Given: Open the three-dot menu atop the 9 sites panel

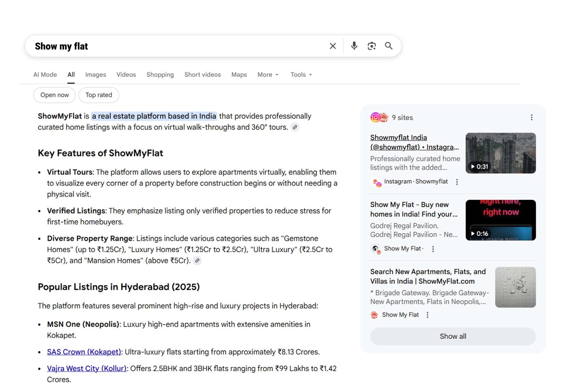Looking at the screenshot, I should pyautogui.click(x=531, y=117).
